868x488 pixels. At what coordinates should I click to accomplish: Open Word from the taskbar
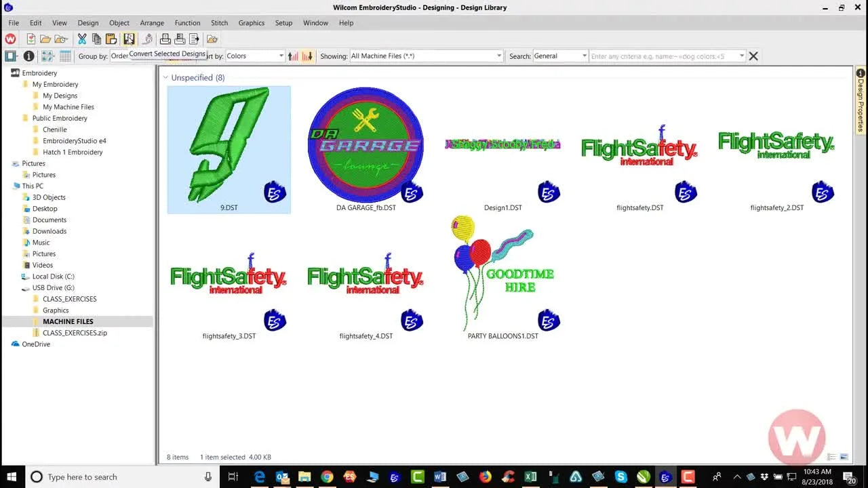tap(439, 476)
